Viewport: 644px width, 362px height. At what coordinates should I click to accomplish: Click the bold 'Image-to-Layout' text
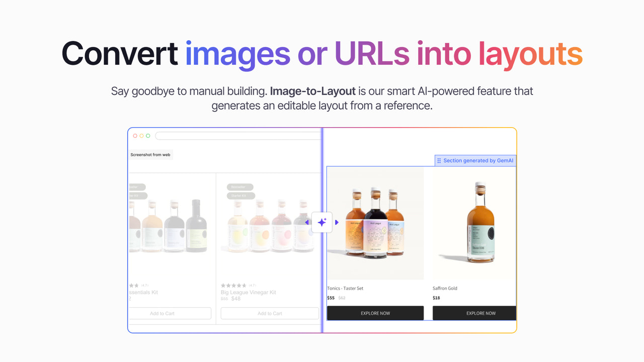(313, 92)
